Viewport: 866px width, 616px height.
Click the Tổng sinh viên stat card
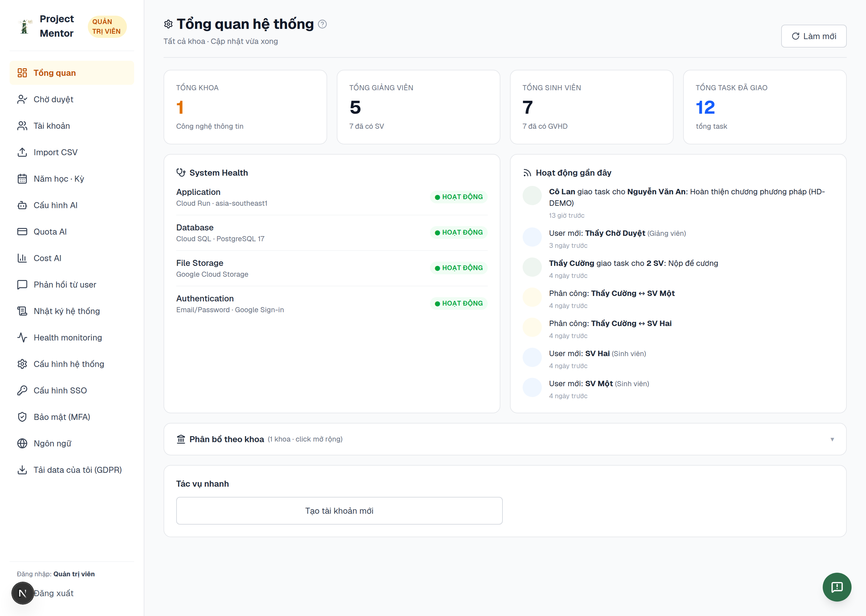pos(591,107)
